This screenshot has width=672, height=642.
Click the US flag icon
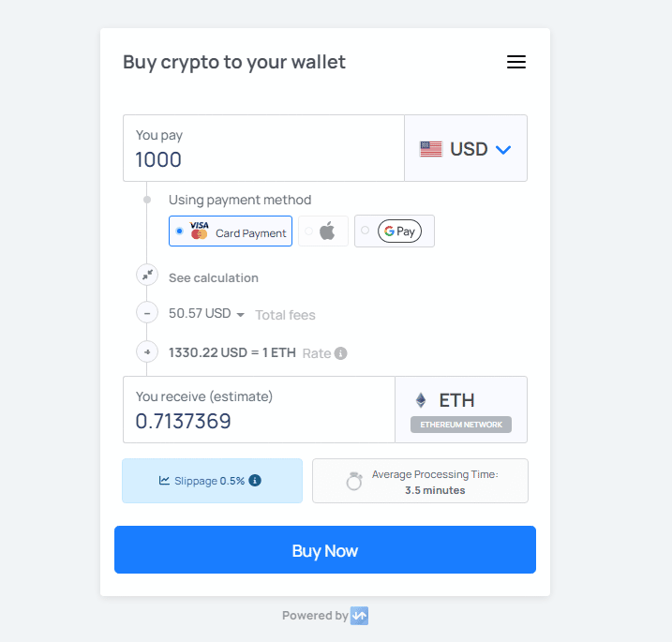431,149
